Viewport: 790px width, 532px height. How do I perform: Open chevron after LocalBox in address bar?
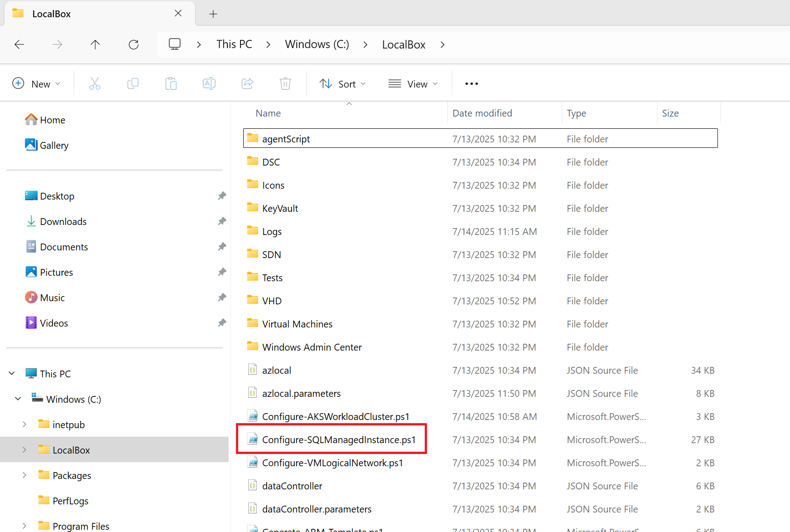click(442, 44)
